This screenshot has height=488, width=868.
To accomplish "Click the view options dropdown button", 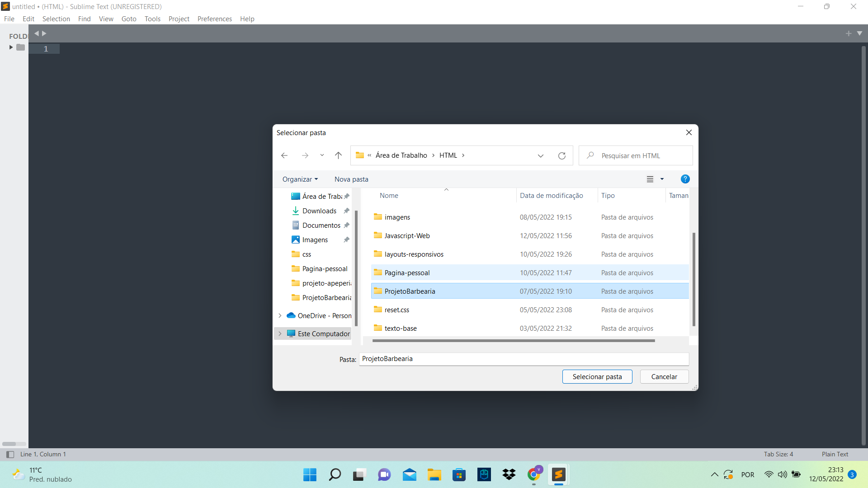I will (662, 179).
